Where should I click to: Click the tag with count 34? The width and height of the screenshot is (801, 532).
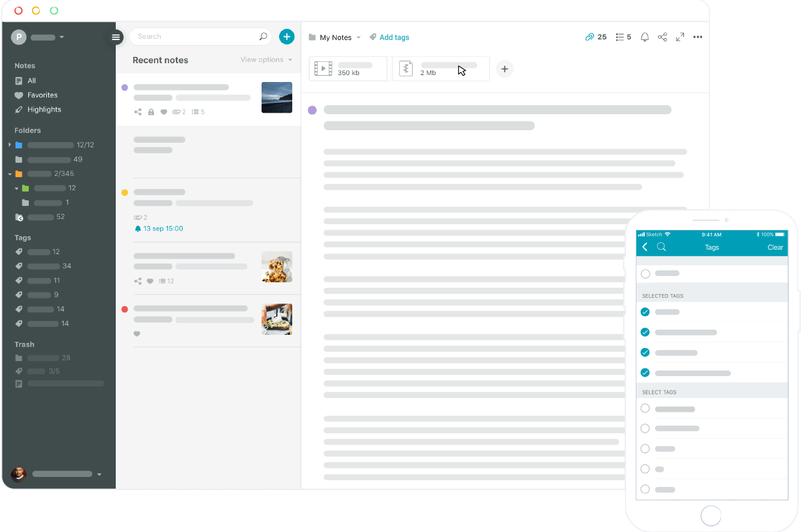[x=43, y=266]
